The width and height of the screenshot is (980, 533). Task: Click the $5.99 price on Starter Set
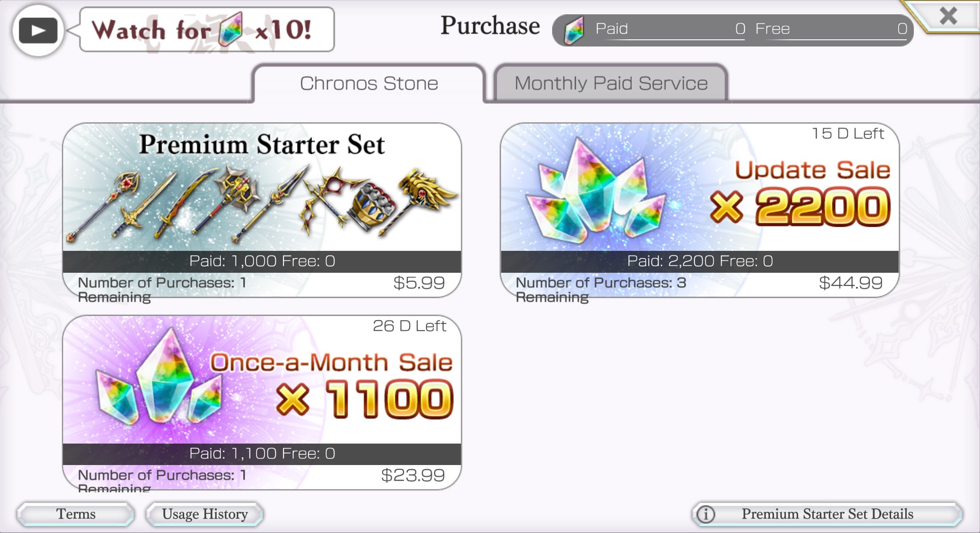419,283
